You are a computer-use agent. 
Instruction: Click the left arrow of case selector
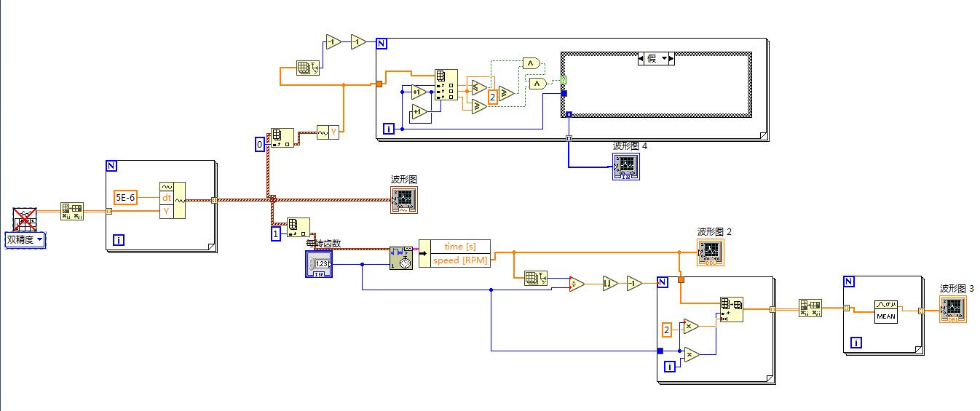tap(641, 58)
